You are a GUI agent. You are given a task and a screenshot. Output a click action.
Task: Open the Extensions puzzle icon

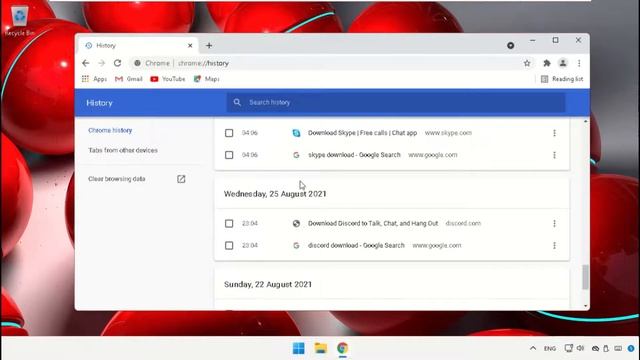click(x=547, y=63)
